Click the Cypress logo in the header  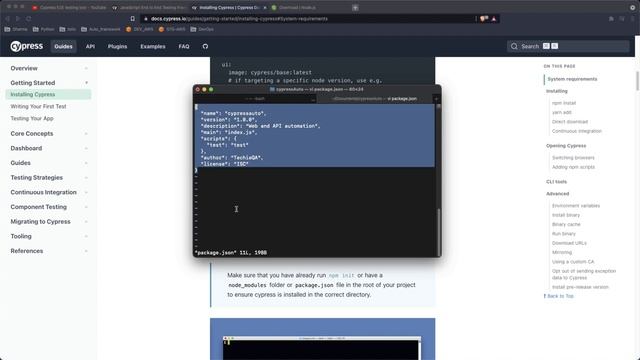click(x=27, y=46)
